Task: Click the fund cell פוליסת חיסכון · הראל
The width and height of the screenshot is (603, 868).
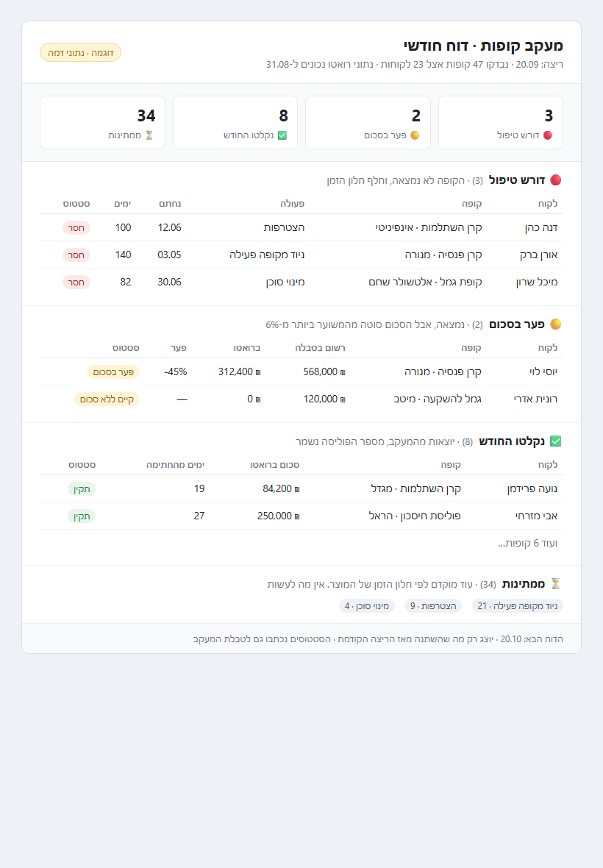Action: point(415,516)
